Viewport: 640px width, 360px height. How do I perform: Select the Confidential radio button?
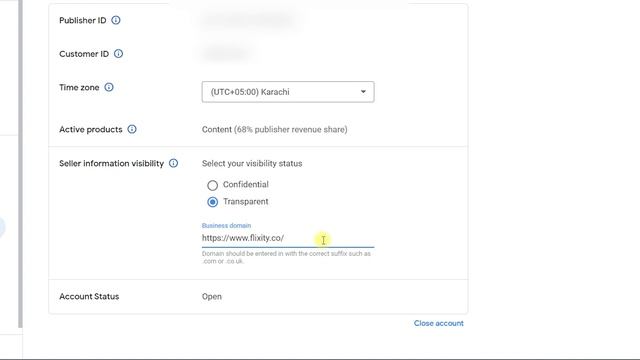(x=212, y=185)
